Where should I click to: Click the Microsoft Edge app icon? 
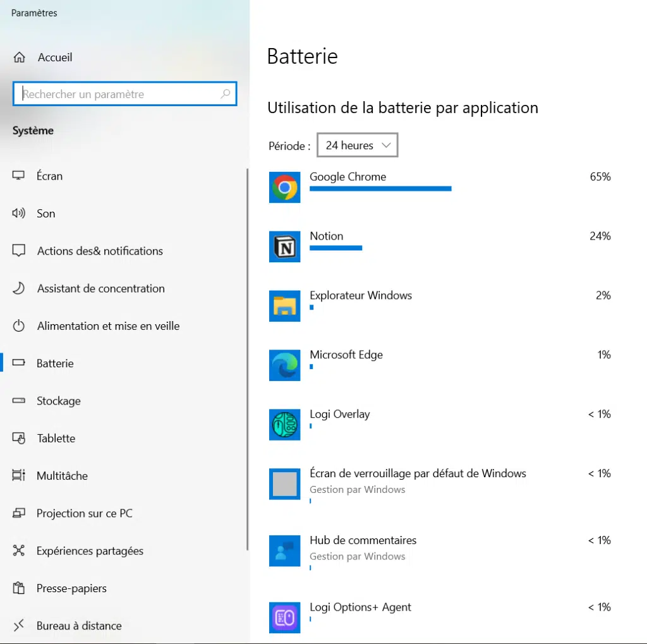[x=285, y=365]
